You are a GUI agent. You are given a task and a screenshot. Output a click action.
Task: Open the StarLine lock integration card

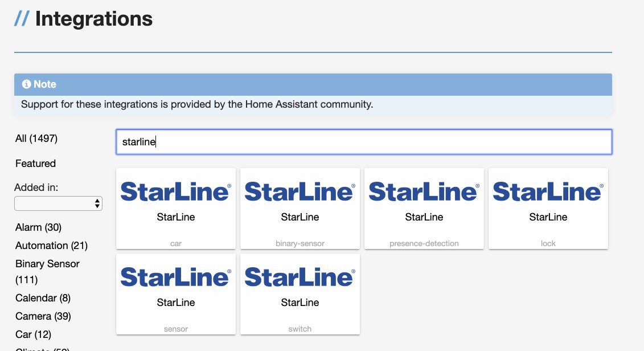(548, 209)
